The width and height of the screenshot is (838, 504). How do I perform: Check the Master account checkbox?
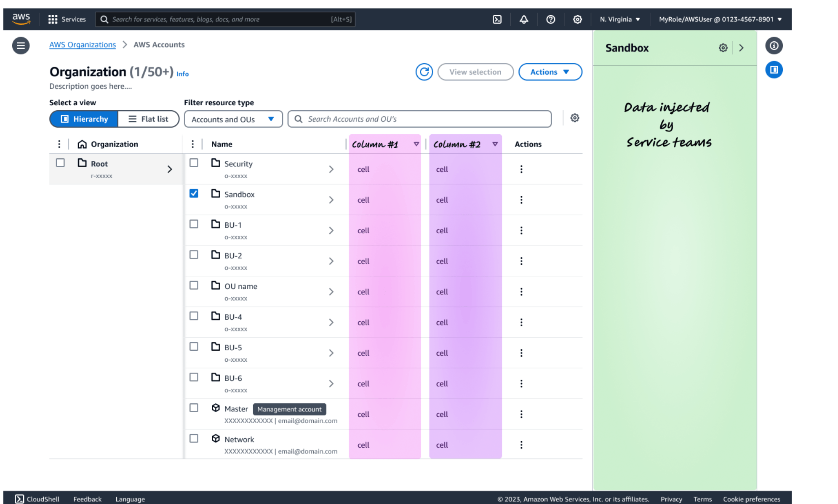[194, 408]
